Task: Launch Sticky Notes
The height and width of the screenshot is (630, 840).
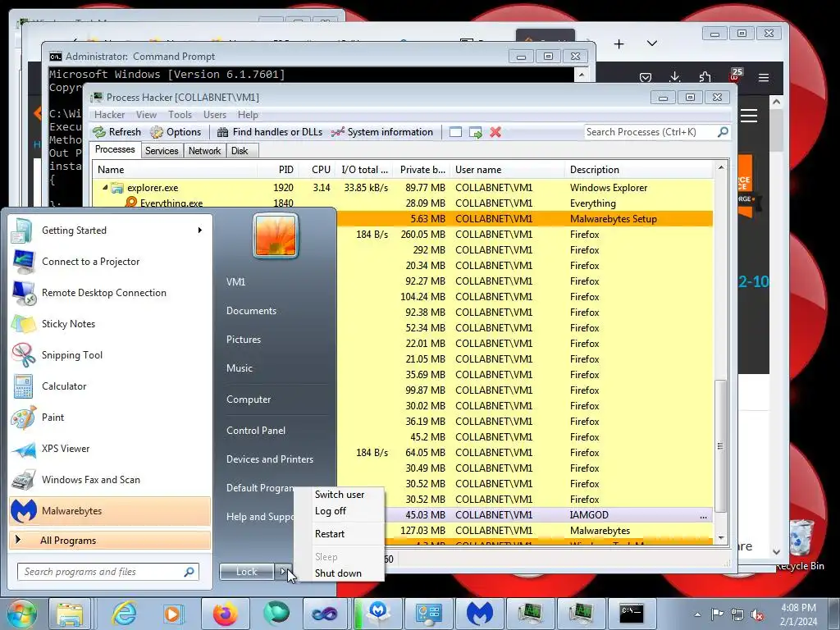Action: [x=110, y=323]
